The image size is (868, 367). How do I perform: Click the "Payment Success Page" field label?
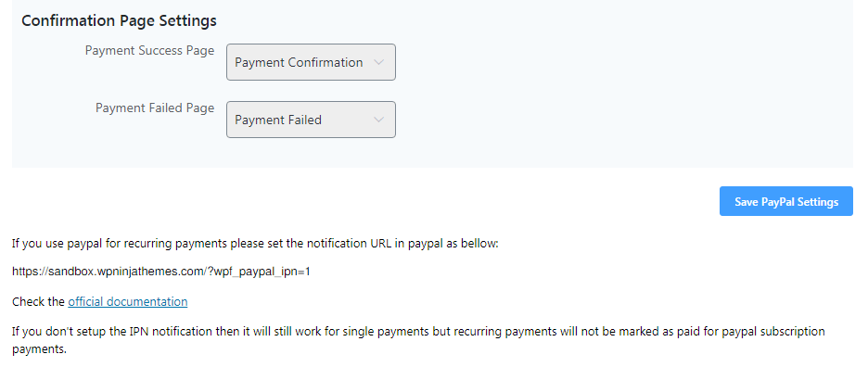pyautogui.click(x=149, y=50)
